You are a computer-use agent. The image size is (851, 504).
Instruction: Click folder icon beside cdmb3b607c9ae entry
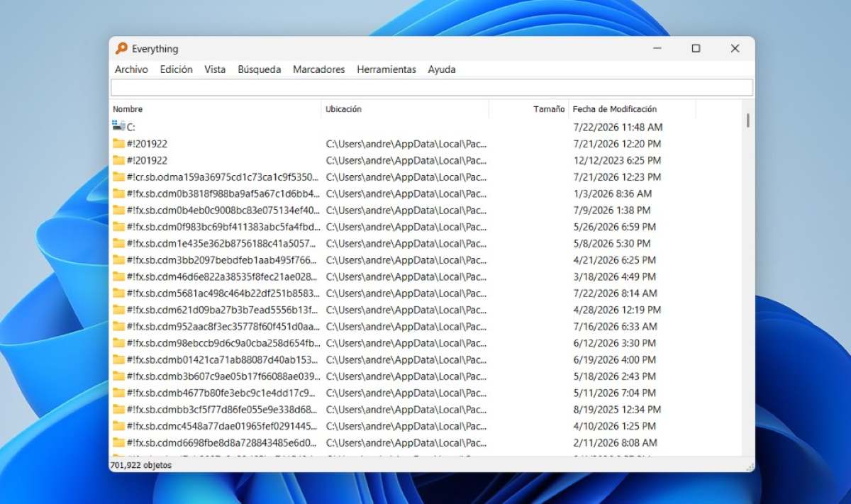pos(118,376)
